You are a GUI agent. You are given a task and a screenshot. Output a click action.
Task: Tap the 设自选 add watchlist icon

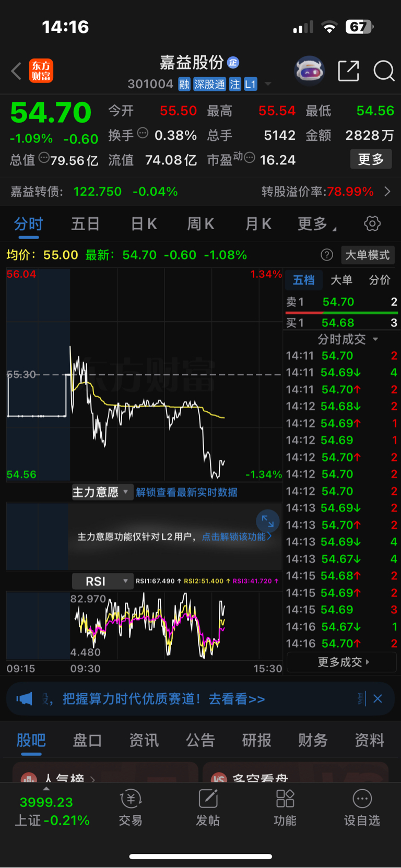pos(362,807)
